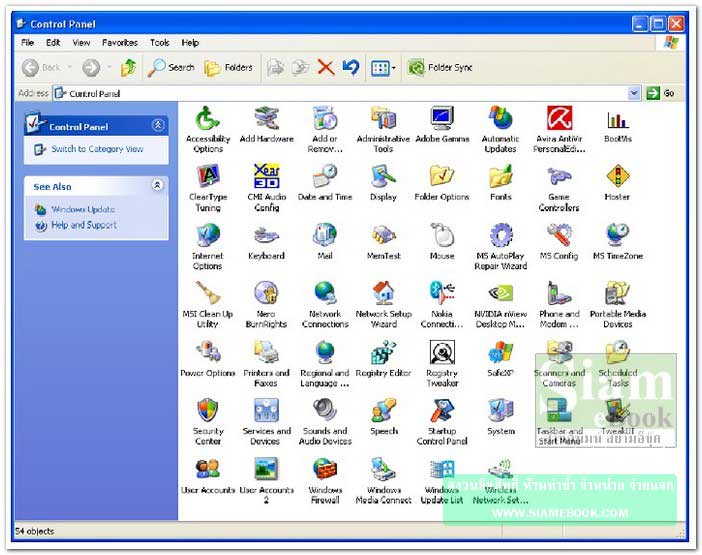Open Windows Firewall icon
This screenshot has height=555, width=702.
(x=325, y=469)
